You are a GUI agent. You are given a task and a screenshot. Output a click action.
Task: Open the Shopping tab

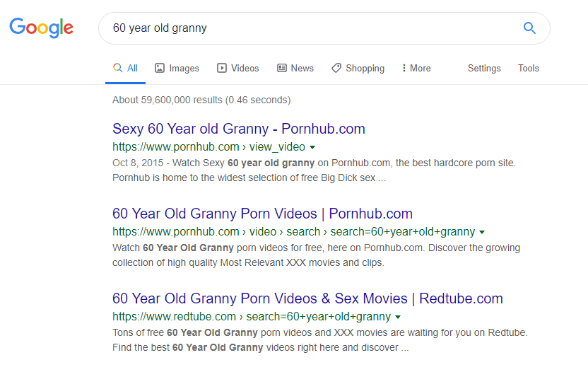(x=358, y=69)
